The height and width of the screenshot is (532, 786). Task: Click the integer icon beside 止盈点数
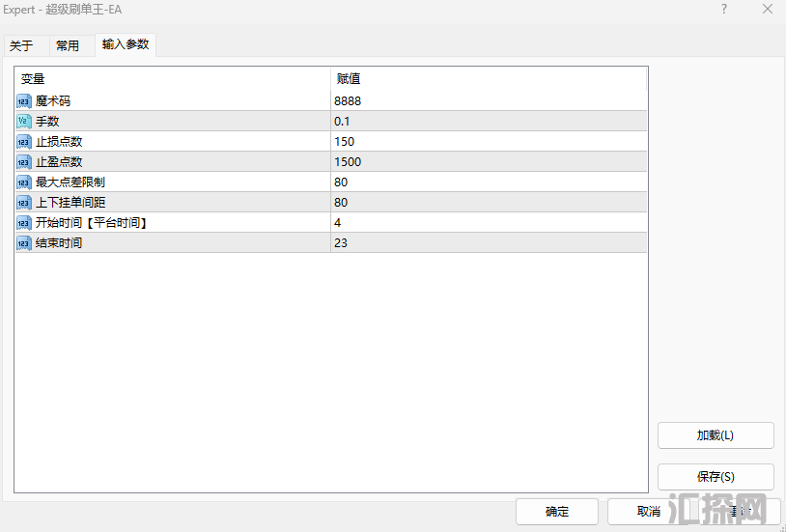(24, 161)
